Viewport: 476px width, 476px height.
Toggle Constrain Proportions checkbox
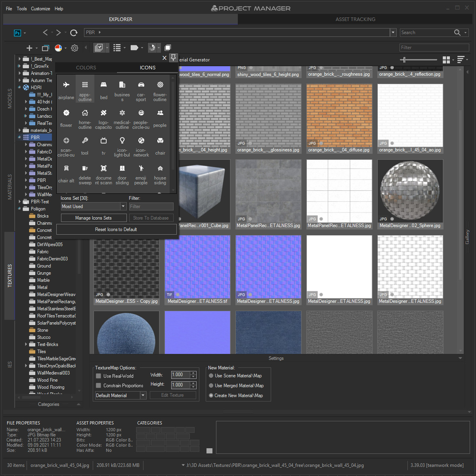click(x=98, y=385)
